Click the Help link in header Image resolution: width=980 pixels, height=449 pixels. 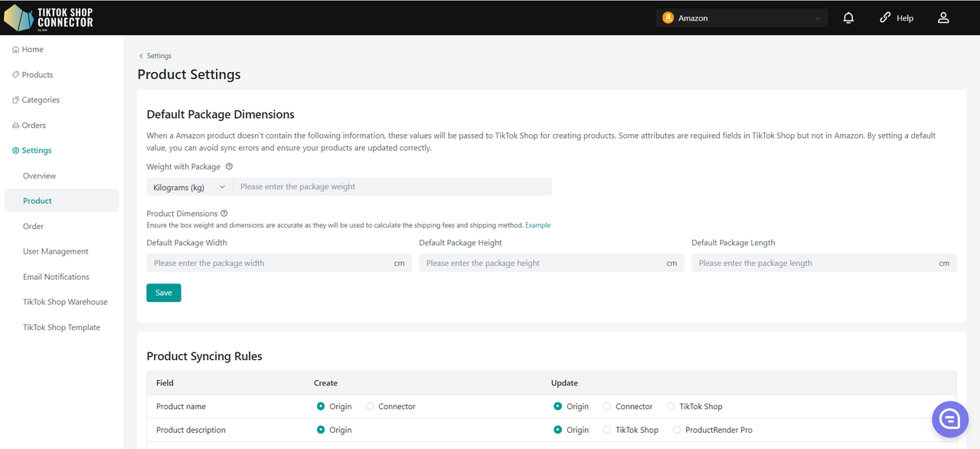[x=897, y=18]
